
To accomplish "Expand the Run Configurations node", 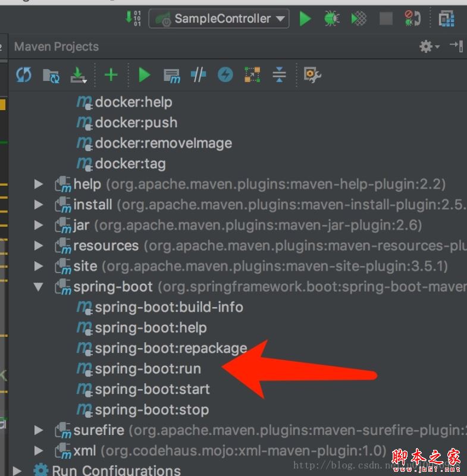I will 17,471.
